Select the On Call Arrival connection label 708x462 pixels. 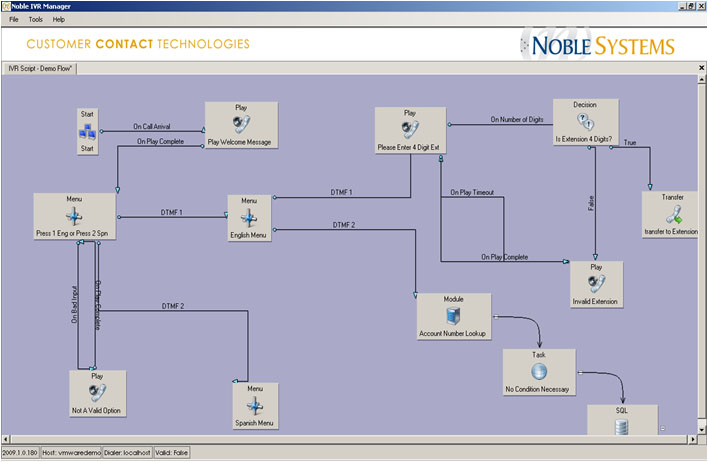pos(152,126)
